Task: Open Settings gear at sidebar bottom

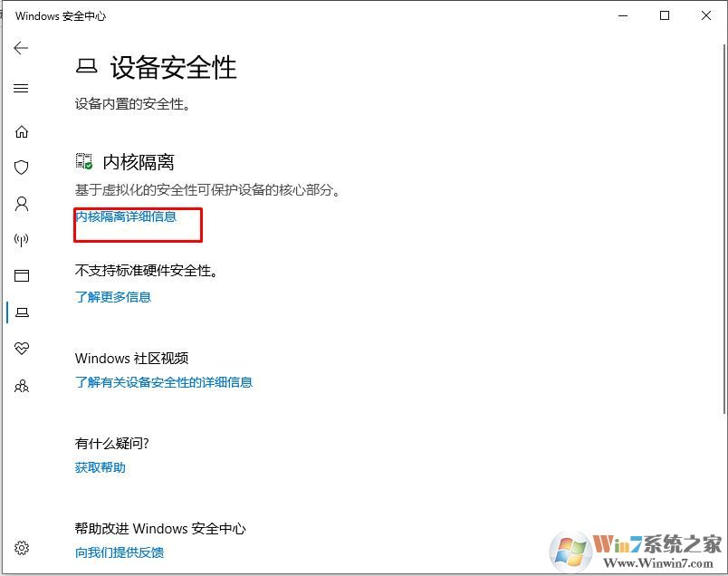Action: click(22, 547)
